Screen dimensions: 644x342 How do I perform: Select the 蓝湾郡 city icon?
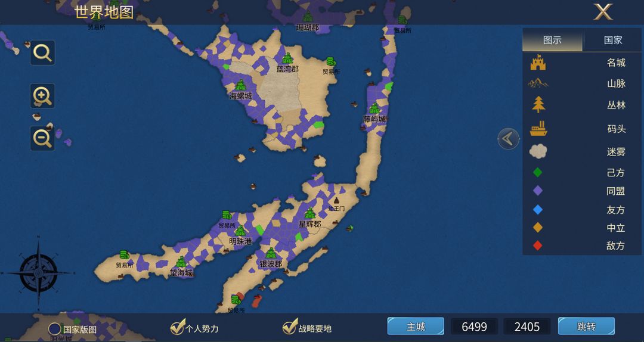287,59
